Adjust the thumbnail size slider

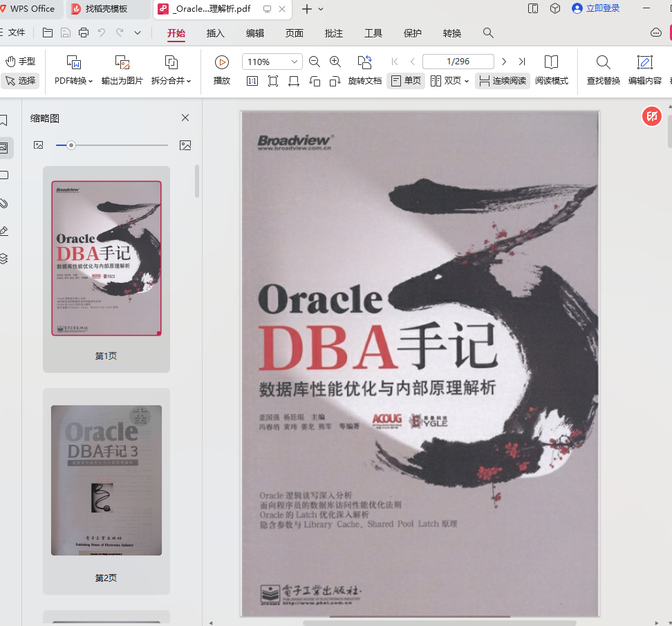click(x=71, y=145)
